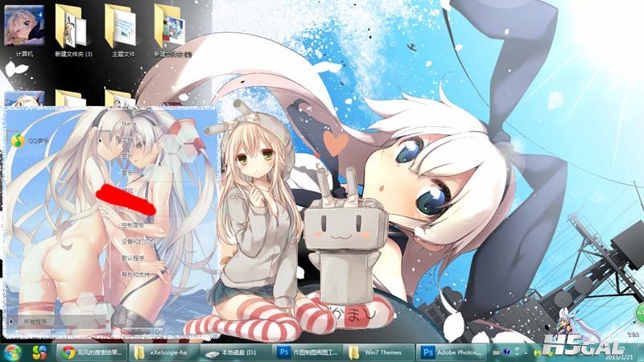This screenshot has width=644, height=362.
Task: Open 默认程序 from the Start menu
Action: (134, 258)
